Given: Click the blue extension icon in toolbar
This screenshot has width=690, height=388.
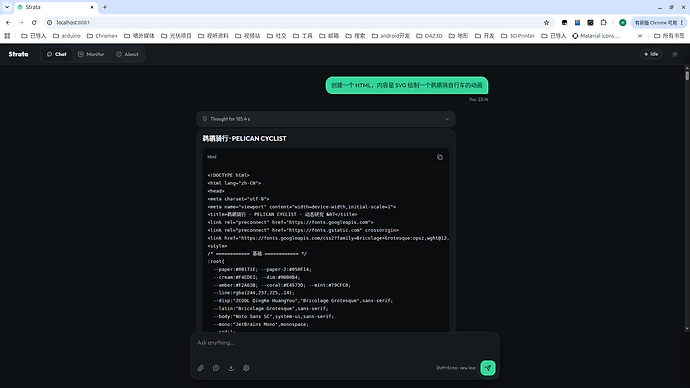Looking at the screenshot, I should click(577, 22).
